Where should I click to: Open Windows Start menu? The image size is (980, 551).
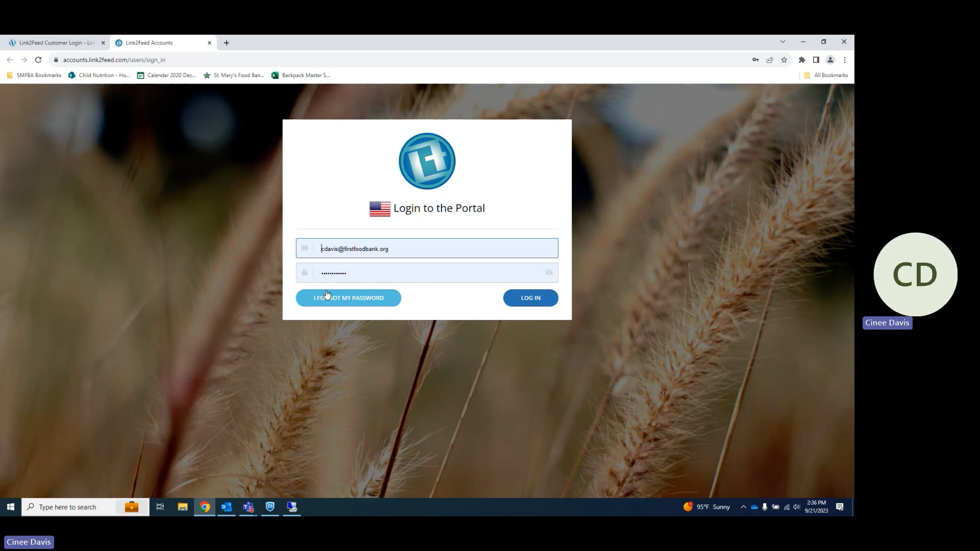(11, 507)
